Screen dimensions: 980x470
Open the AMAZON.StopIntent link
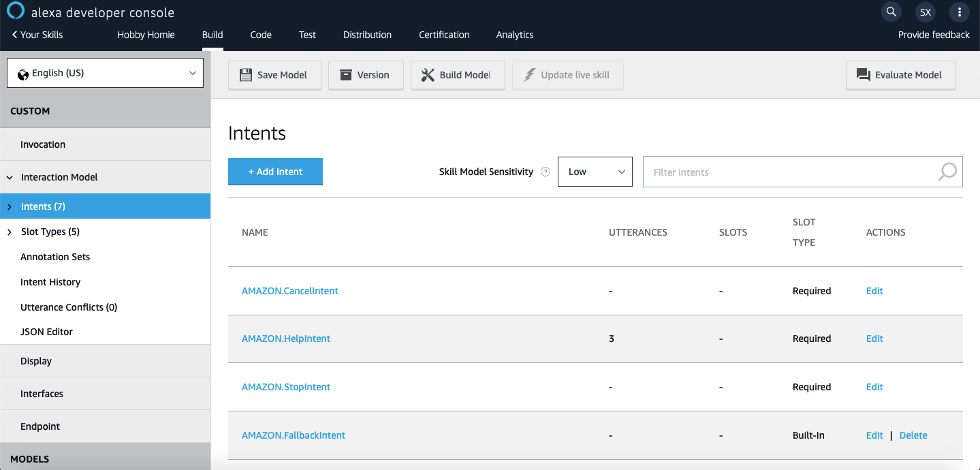pos(286,387)
